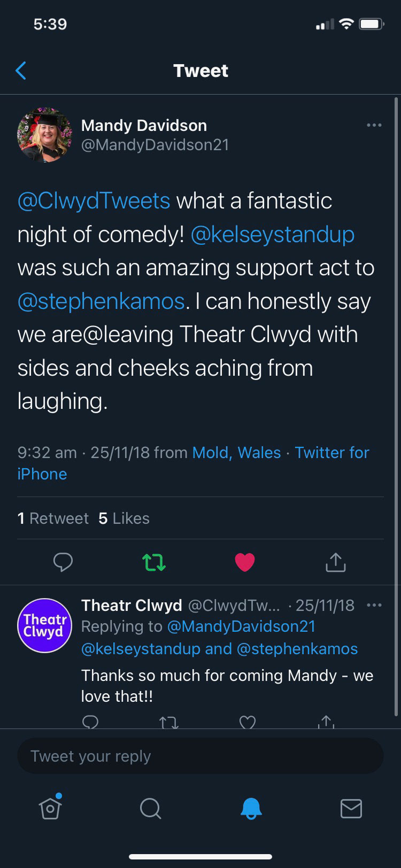Viewport: 401px width, 868px height.
Task: Open the Messages envelope tab
Action: (x=351, y=808)
